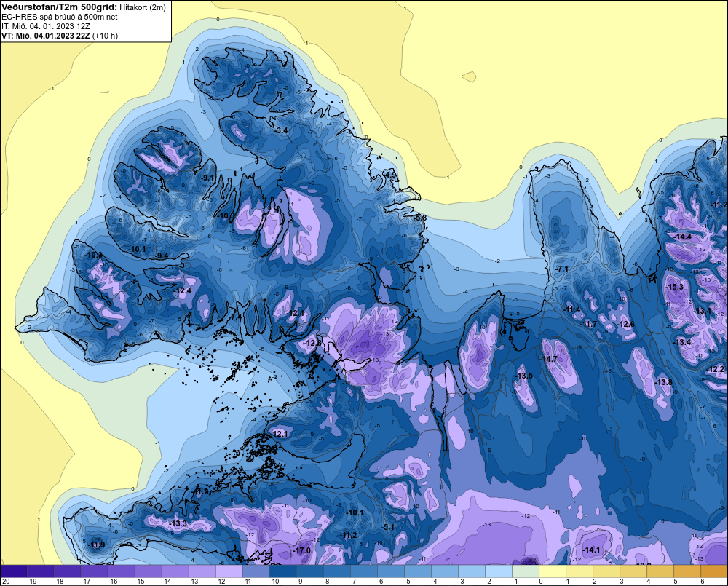The image size is (728, 586).
Task: Click the -13.8 temperature value
Action: point(663,382)
